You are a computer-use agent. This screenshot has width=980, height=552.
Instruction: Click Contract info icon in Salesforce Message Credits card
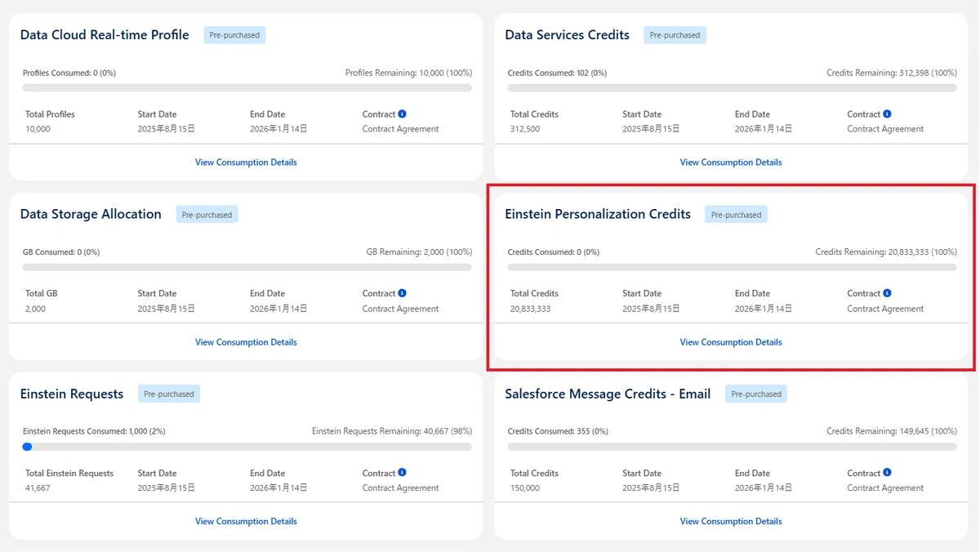click(888, 473)
